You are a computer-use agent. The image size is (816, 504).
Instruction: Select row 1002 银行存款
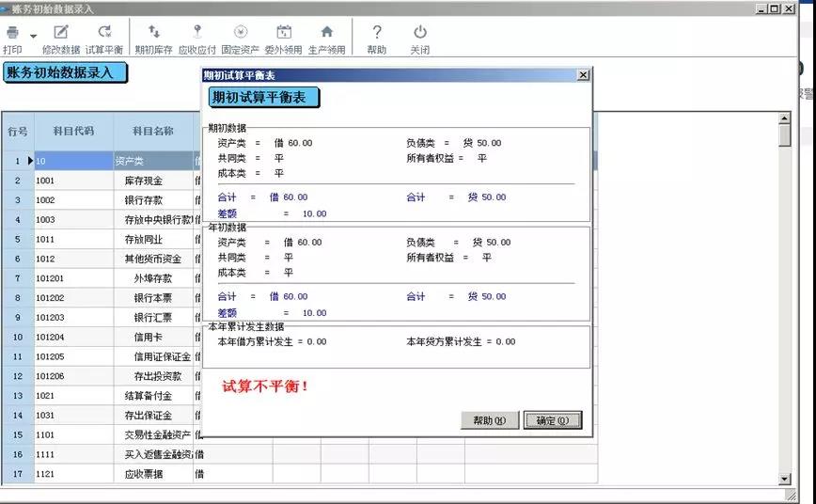tap(144, 200)
